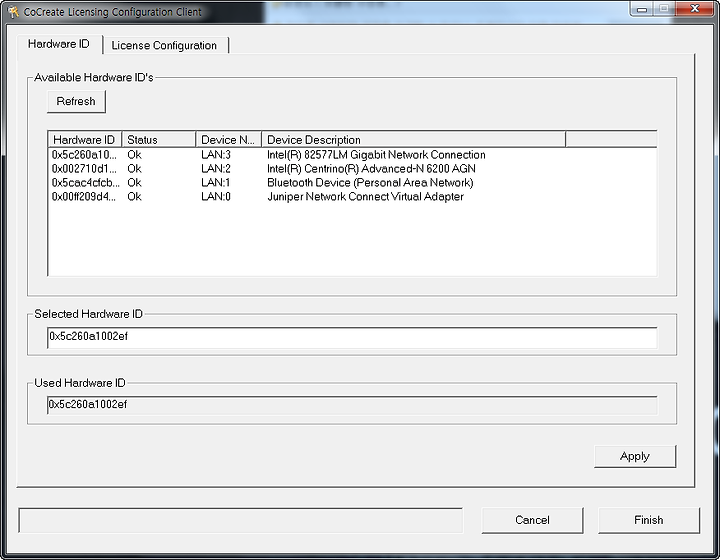The height and width of the screenshot is (560, 720).
Task: Select hardware ID row 0x5c260a10...
Action: [84, 155]
